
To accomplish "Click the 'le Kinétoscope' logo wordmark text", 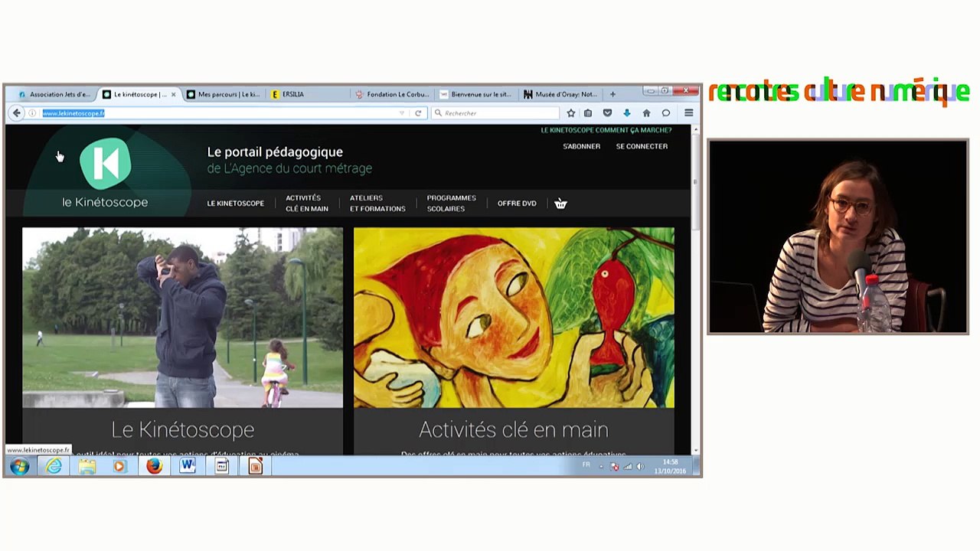I will [x=105, y=203].
